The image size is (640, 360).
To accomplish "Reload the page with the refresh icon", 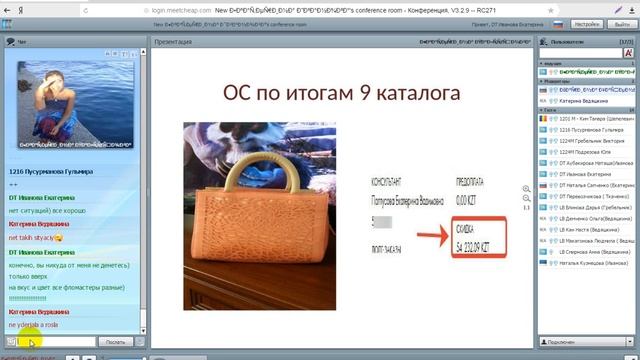I will [85, 11].
